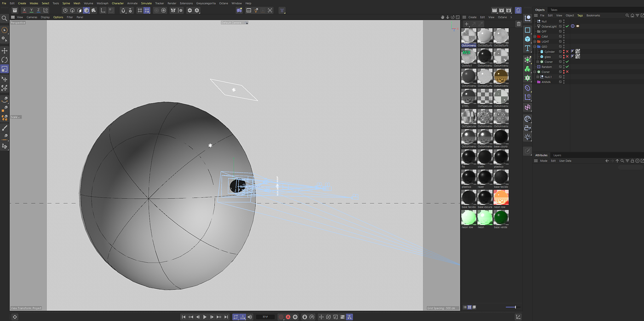Screen dimensions: 644x321
Task: Toggle layer checkbox for OctaneLight object
Action: [x=560, y=26]
